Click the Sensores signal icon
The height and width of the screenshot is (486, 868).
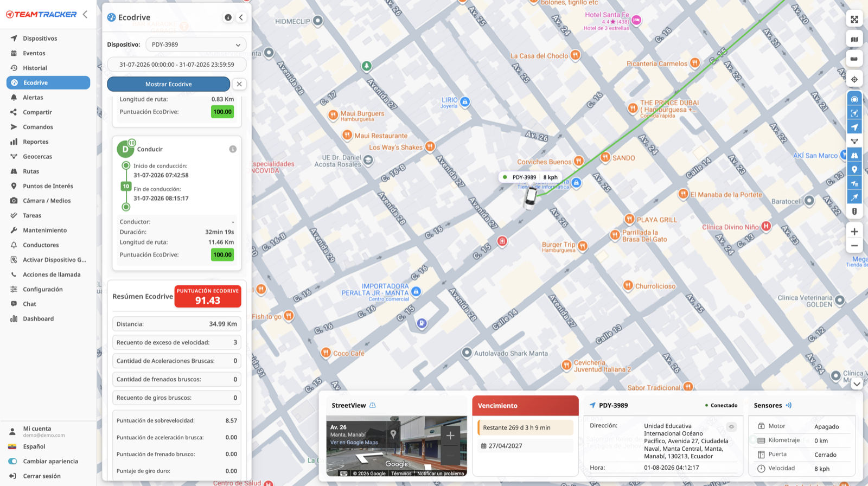789,405
